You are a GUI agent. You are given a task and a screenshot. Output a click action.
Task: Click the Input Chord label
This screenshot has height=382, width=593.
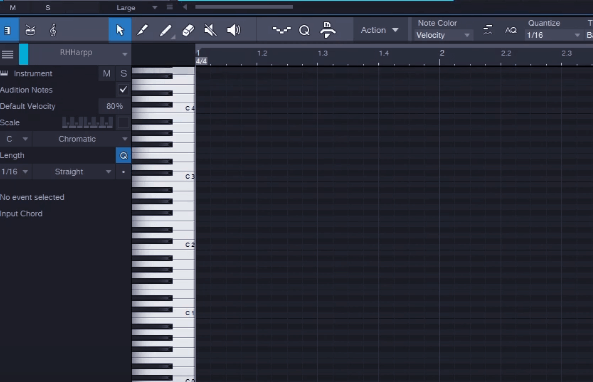coord(21,214)
